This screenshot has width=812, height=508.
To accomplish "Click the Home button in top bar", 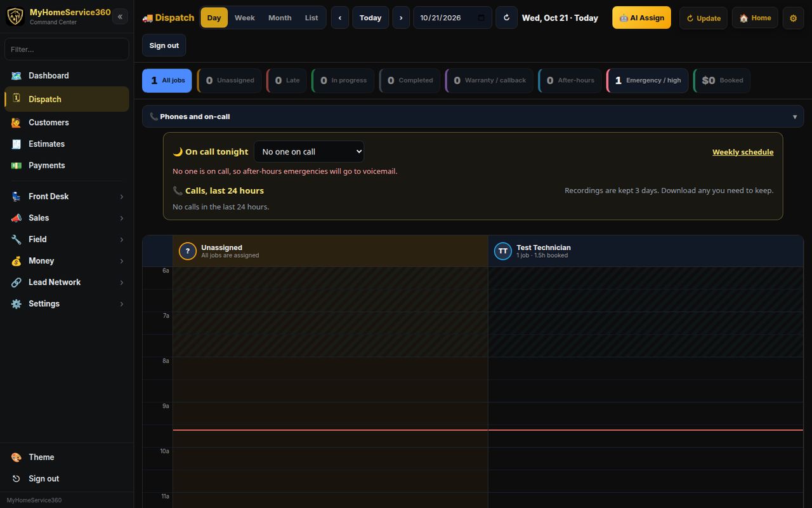I will (x=755, y=18).
